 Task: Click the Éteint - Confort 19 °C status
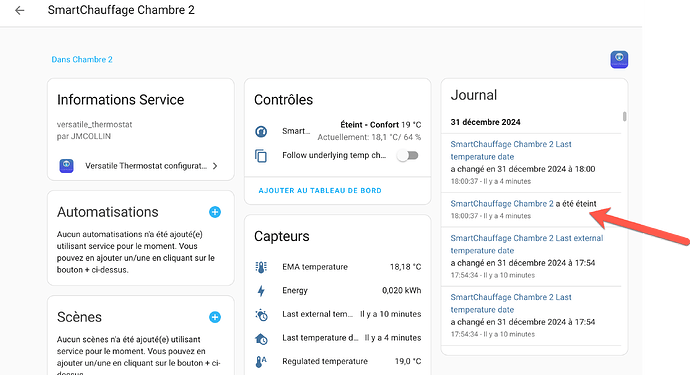pyautogui.click(x=381, y=125)
